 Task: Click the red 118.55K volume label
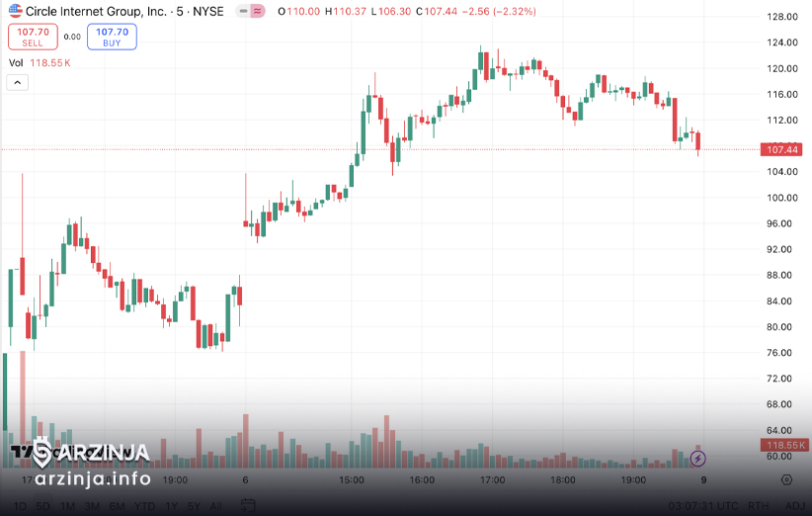tap(784, 445)
